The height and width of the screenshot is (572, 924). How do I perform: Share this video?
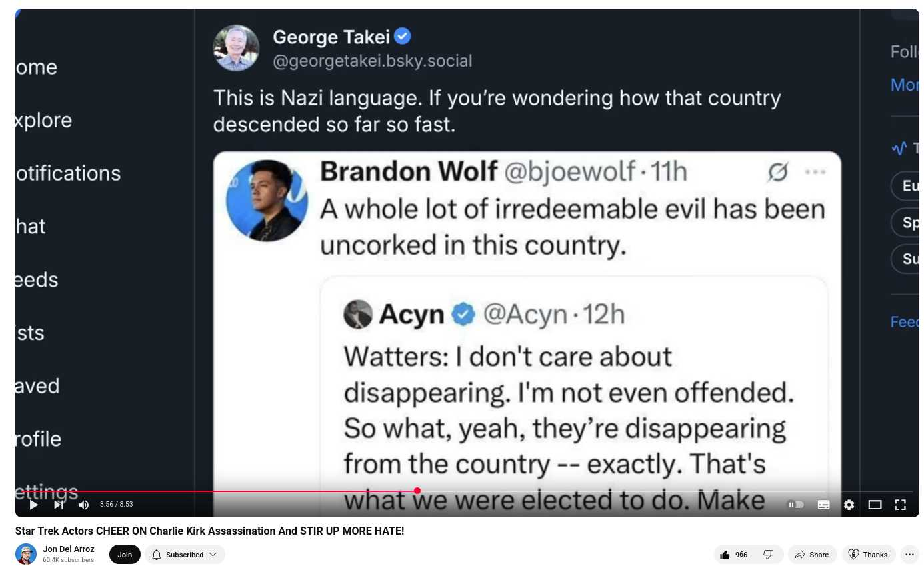812,555
